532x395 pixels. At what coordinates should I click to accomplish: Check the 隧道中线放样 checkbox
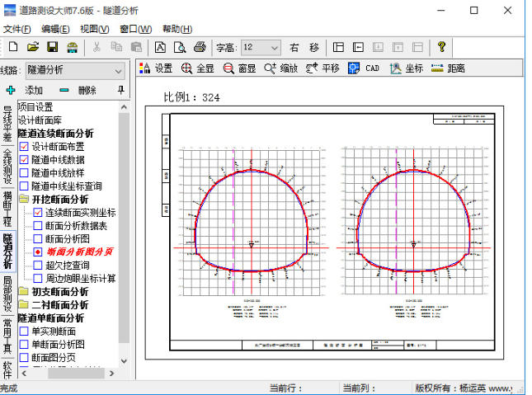click(x=24, y=173)
